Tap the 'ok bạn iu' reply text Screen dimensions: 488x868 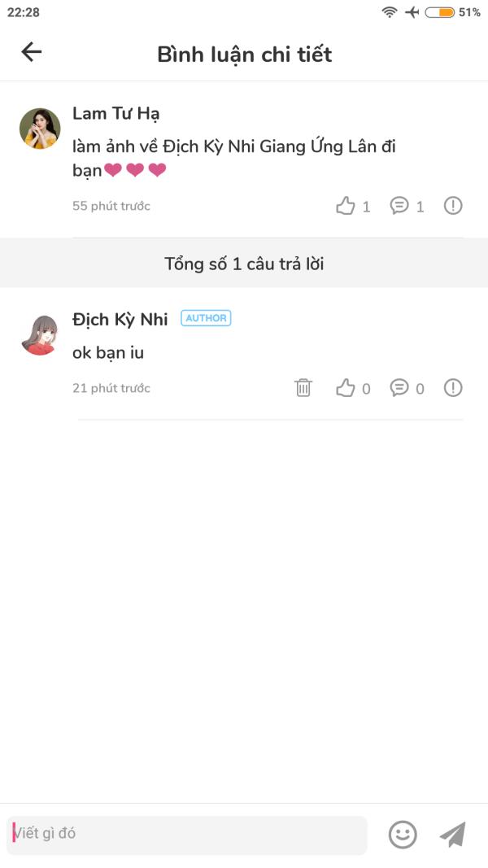click(x=108, y=352)
